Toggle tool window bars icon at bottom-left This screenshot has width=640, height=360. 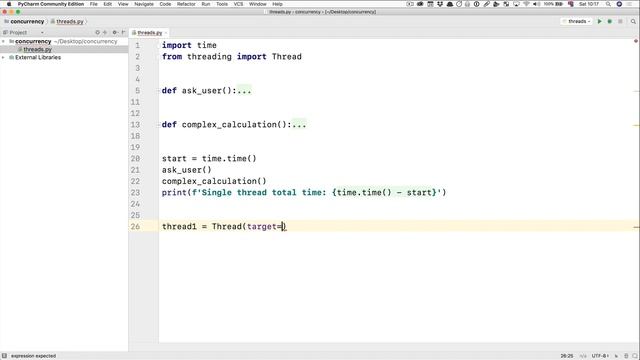pyautogui.click(x=4, y=356)
